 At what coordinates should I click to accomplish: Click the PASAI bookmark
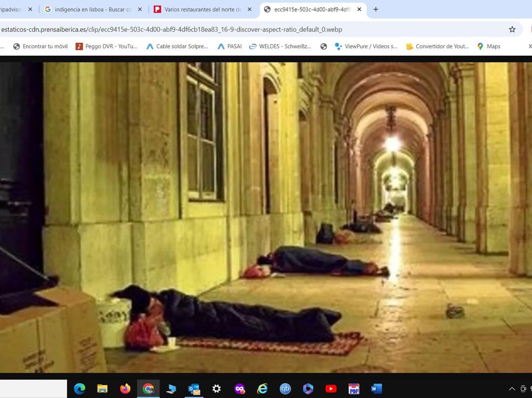(x=230, y=46)
